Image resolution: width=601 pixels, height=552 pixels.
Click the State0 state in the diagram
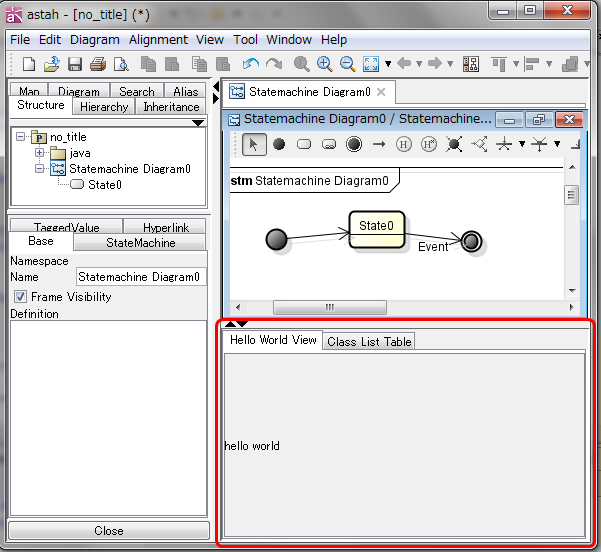pyautogui.click(x=376, y=228)
